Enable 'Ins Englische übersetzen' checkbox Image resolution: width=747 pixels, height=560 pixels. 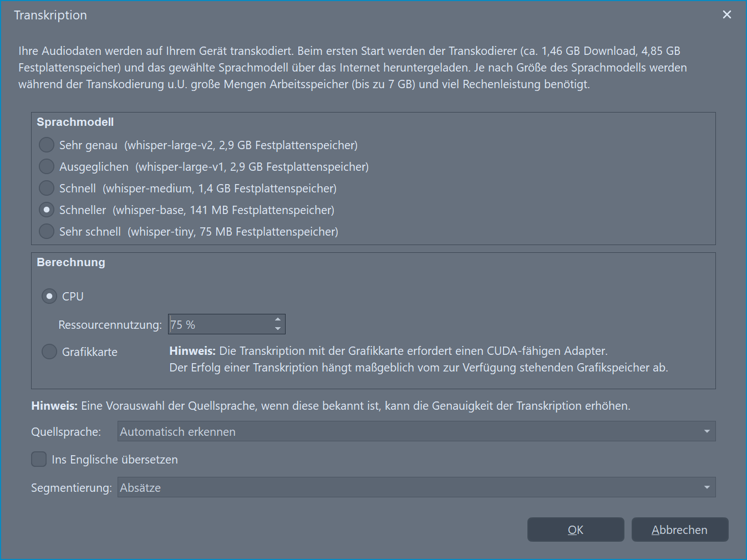point(39,460)
